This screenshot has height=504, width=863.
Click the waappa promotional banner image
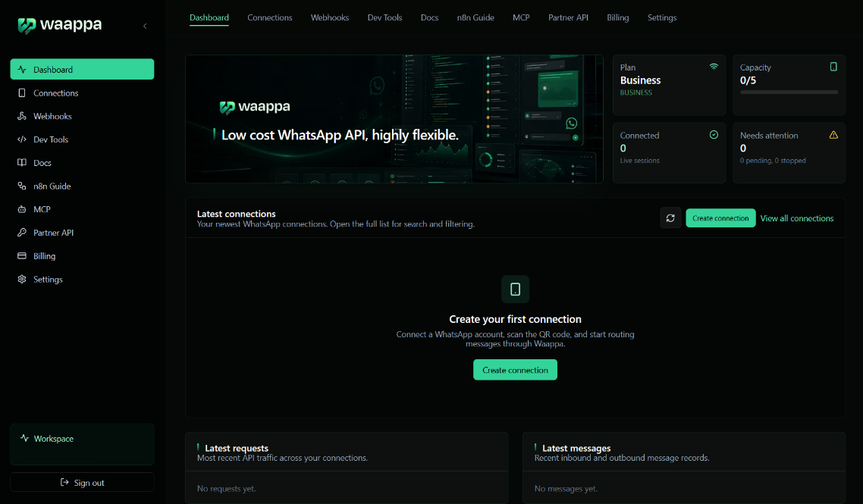tap(394, 119)
